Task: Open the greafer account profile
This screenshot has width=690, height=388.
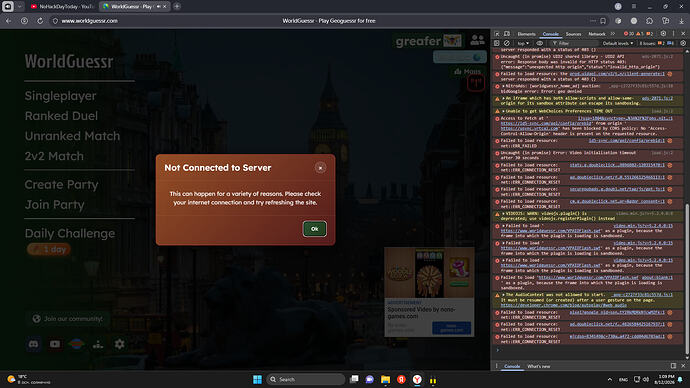Action: click(x=428, y=41)
